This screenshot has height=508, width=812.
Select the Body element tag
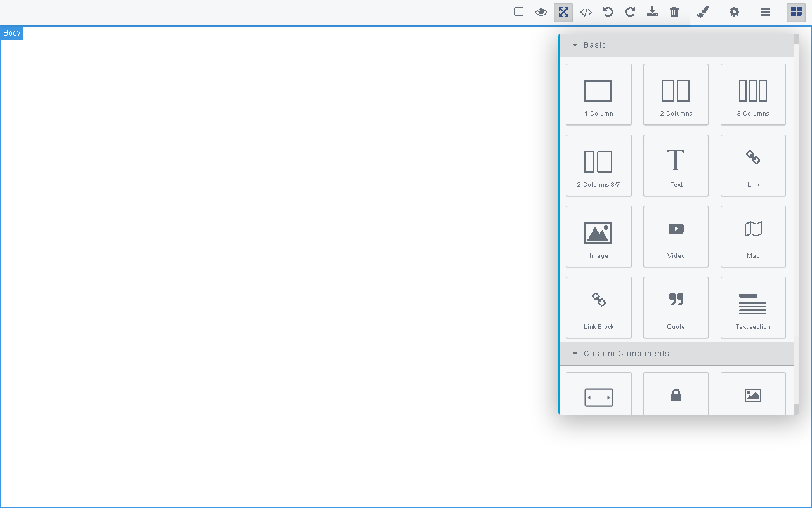[11, 32]
